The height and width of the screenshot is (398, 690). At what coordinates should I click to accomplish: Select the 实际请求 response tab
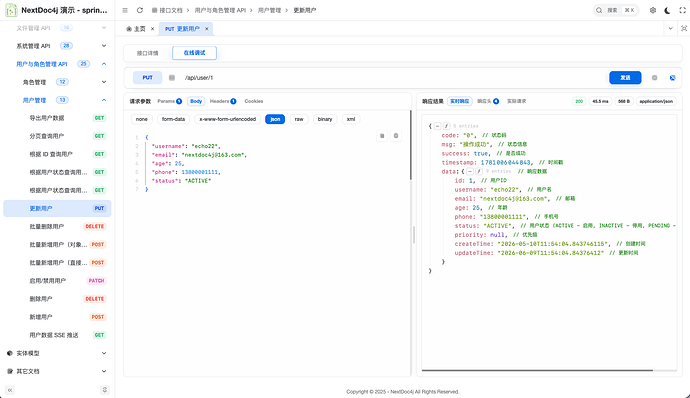pyautogui.click(x=517, y=101)
